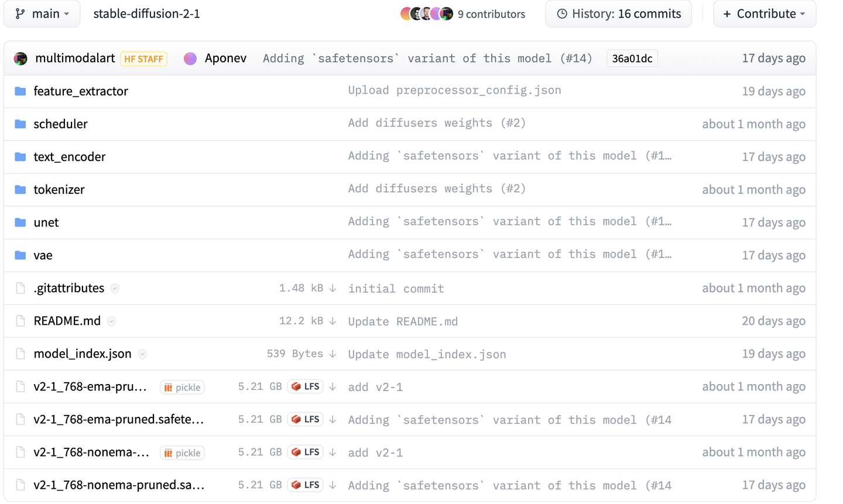Download .gitattributes via its arrow icon
Viewport: 843px width, 504px height.
333,288
